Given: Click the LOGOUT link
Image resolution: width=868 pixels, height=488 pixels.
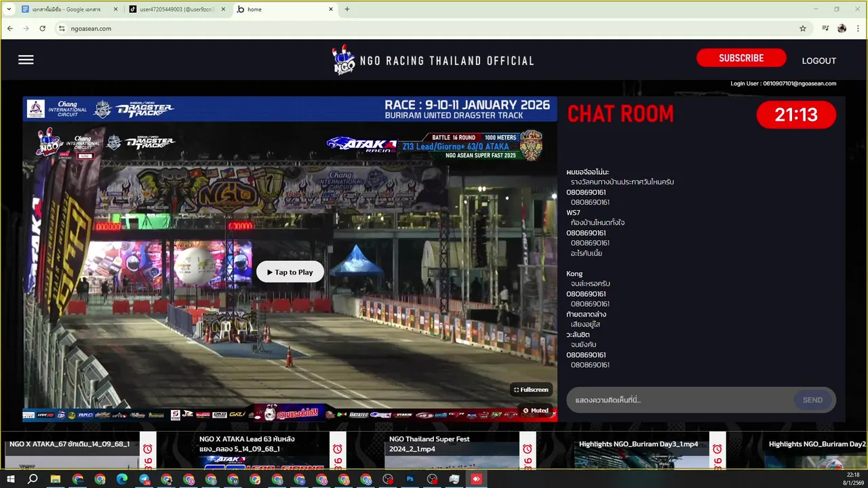Looking at the screenshot, I should click(818, 60).
